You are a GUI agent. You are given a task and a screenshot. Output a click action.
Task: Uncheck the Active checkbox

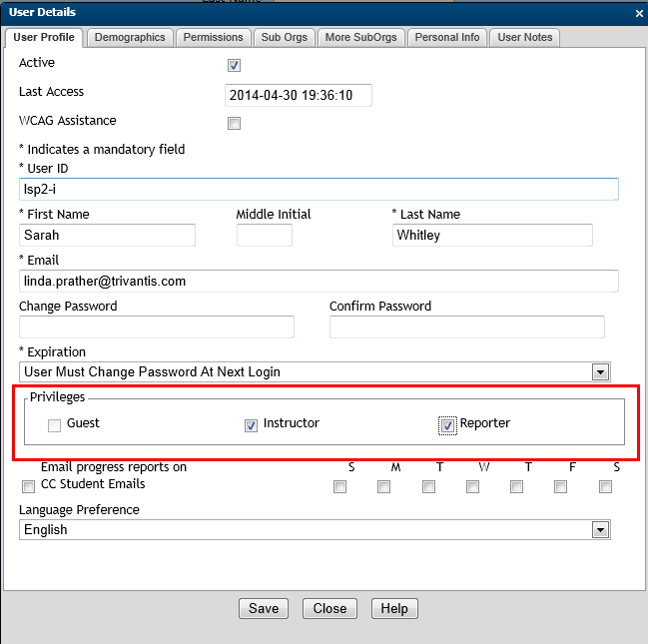235,66
